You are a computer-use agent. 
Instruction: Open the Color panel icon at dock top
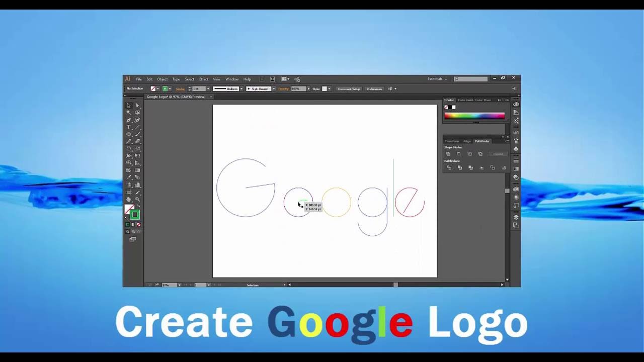[516, 104]
